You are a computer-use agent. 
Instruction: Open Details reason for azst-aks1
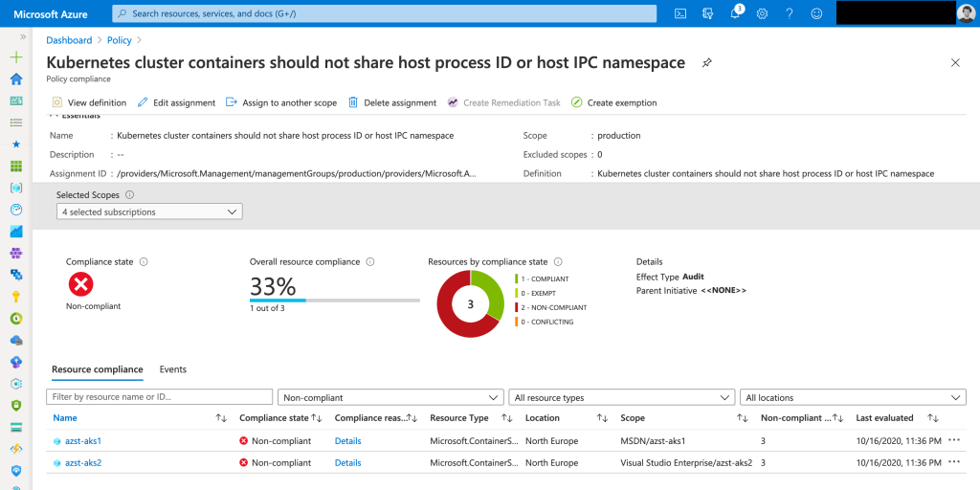[348, 440]
